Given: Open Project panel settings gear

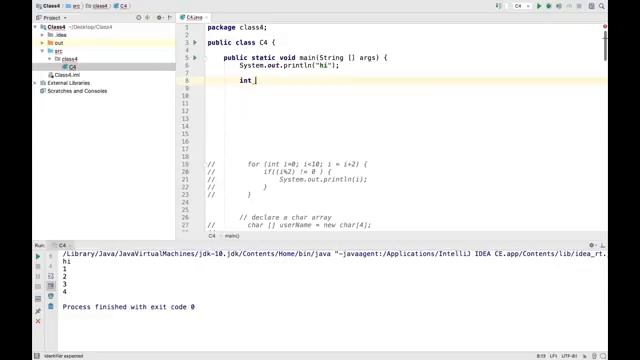Looking at the screenshot, I should point(159,18).
